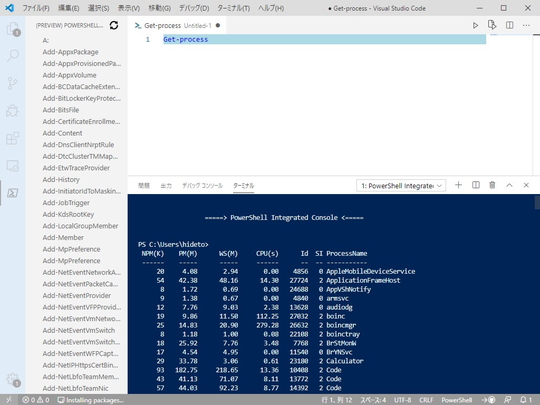Click the VS Code logo in title bar

tap(10, 8)
